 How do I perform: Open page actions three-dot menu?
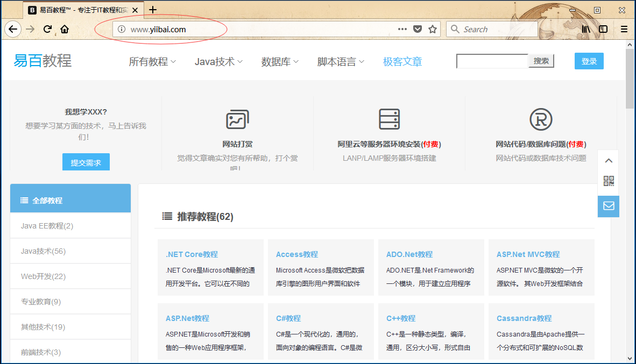(402, 29)
